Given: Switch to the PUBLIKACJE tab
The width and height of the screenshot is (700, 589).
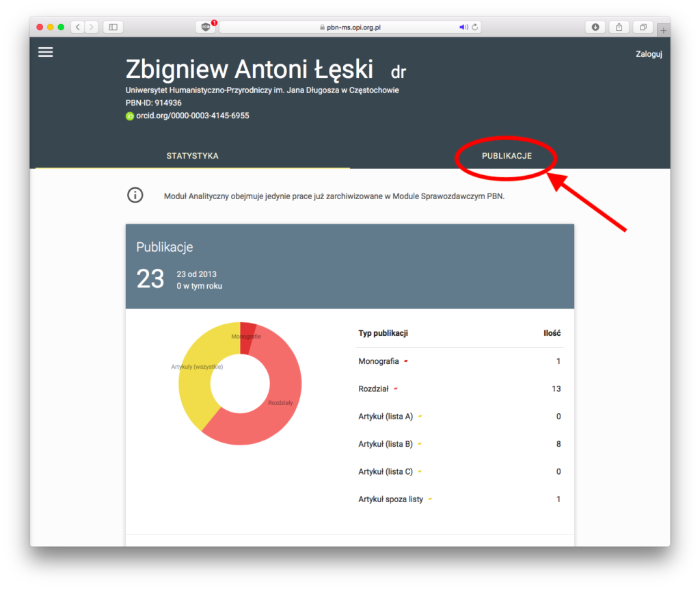Looking at the screenshot, I should [507, 156].
